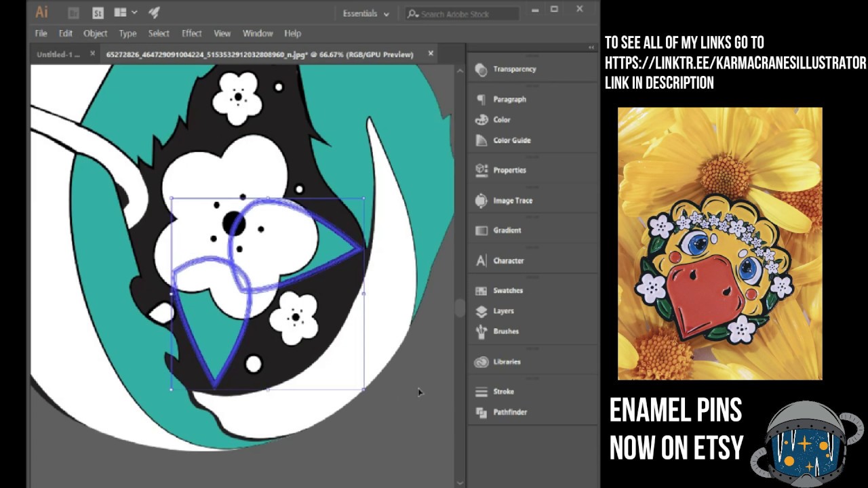Open the Image Trace panel
This screenshot has height=488, width=868.
pyautogui.click(x=512, y=201)
